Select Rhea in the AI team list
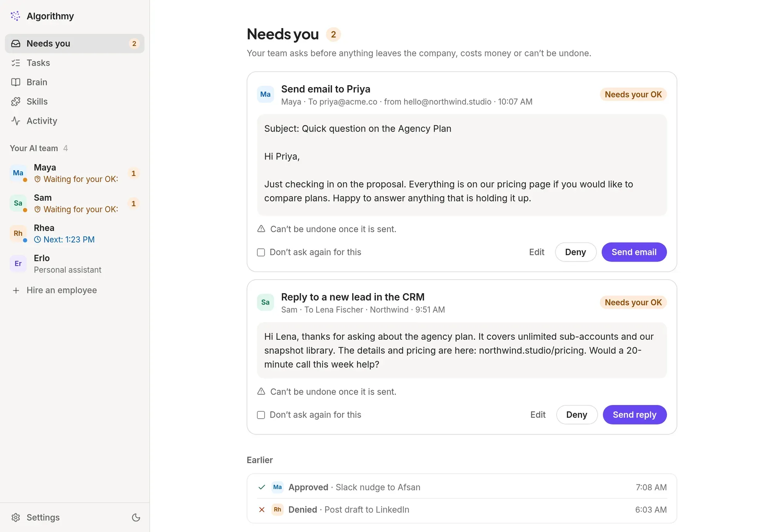 [75, 233]
